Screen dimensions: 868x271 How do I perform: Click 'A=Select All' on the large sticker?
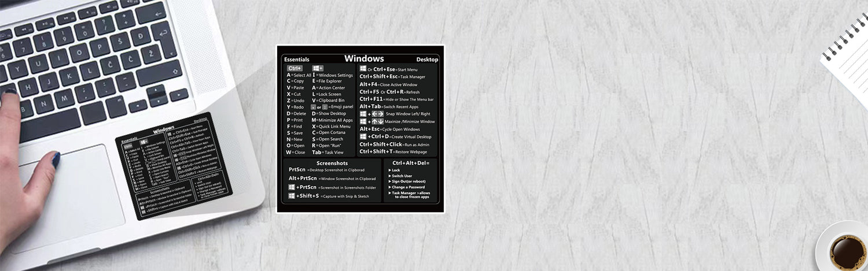pos(299,75)
